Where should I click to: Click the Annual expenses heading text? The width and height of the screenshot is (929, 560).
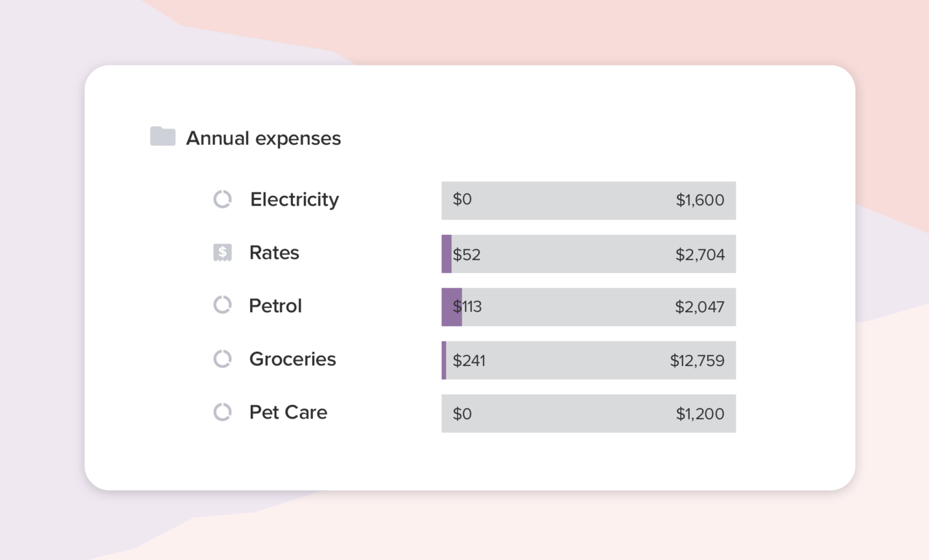click(x=263, y=138)
